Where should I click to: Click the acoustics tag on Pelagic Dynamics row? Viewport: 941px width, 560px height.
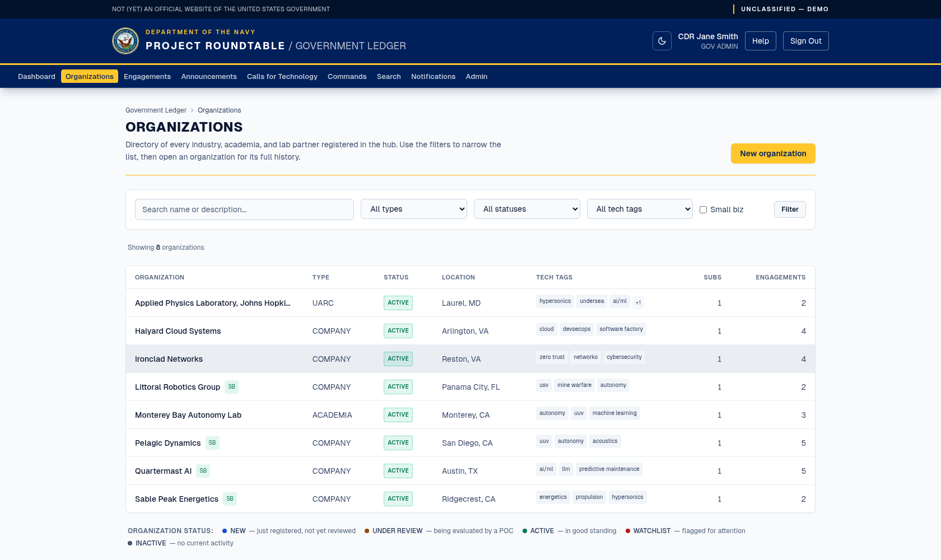point(605,441)
